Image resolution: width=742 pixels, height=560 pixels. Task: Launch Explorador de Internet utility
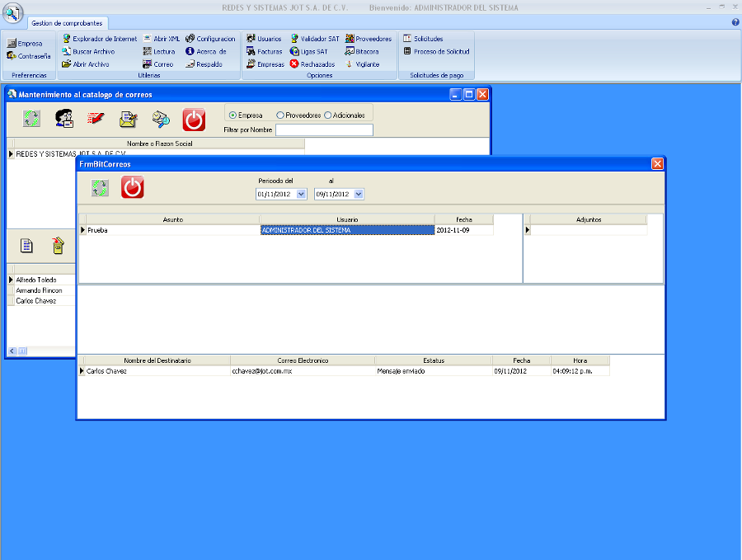(x=99, y=39)
